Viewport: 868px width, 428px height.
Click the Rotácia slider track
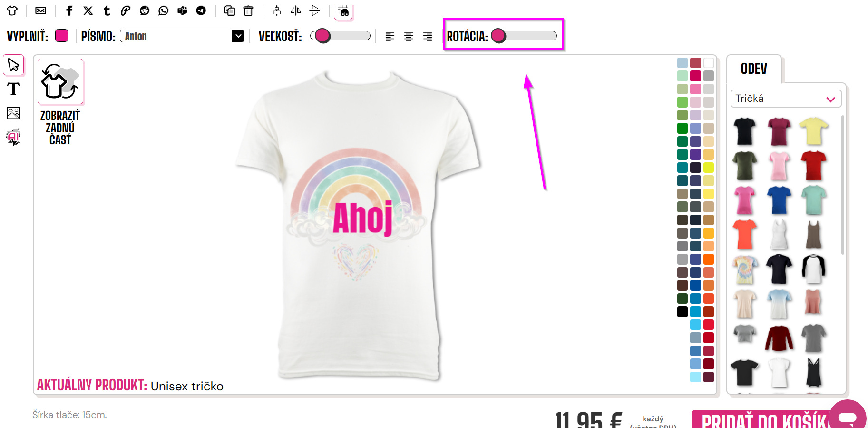point(525,36)
